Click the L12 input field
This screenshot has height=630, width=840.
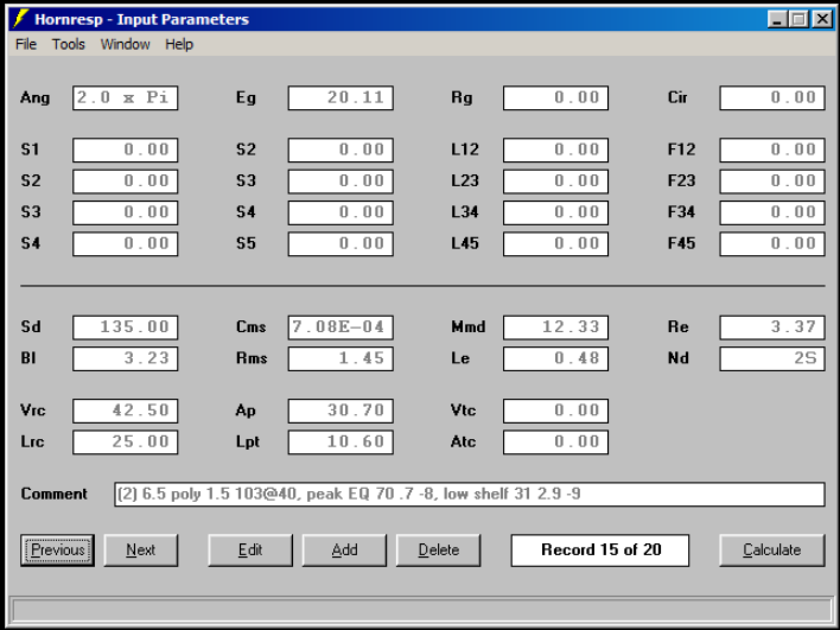[556, 149]
